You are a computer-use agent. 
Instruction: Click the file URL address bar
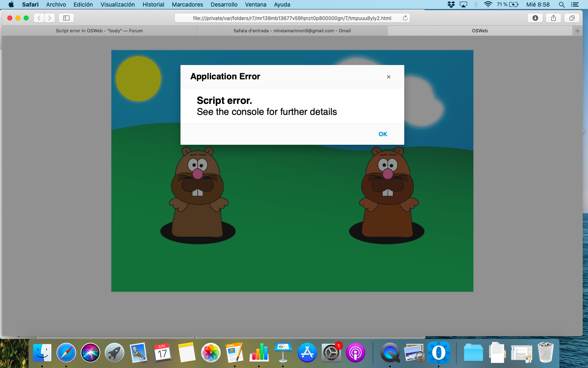(x=292, y=18)
